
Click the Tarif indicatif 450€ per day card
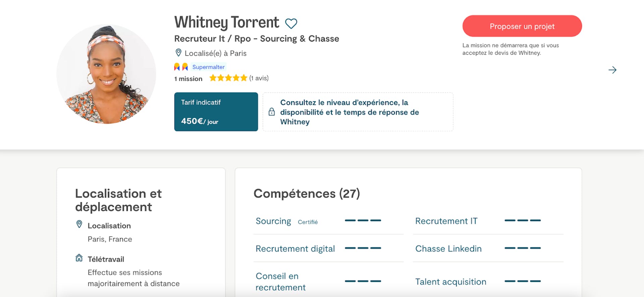(x=216, y=112)
